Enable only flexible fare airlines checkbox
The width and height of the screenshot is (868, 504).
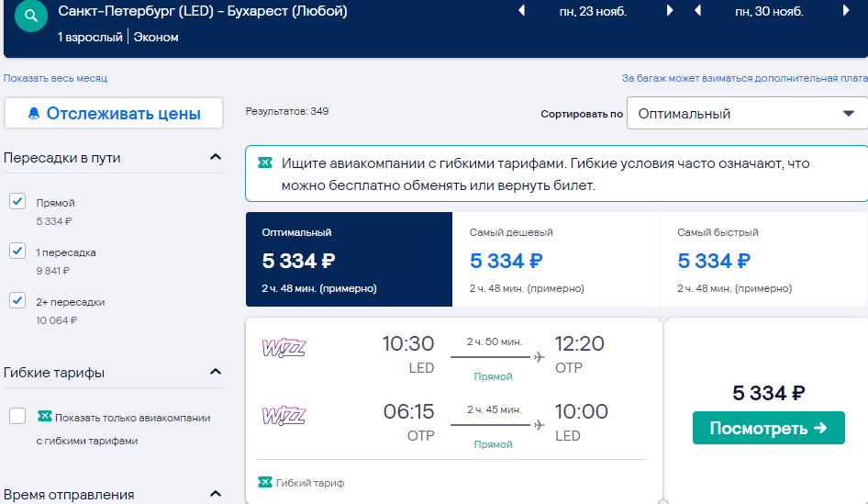17,416
